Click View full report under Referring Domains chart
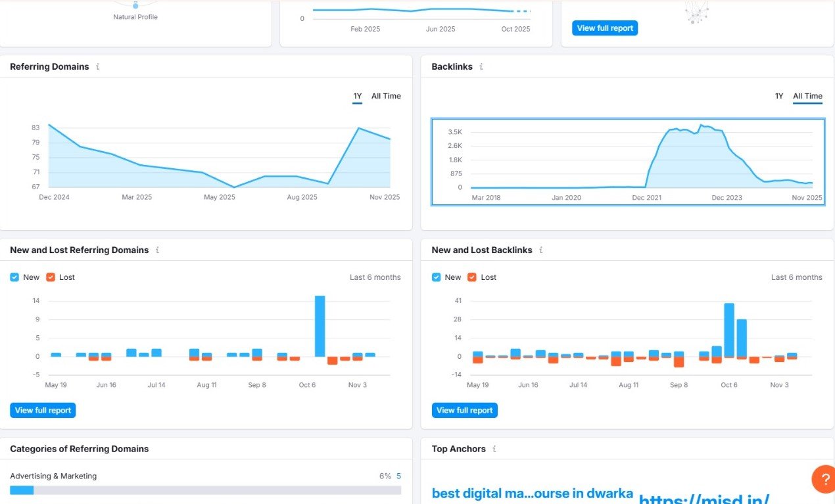 click(43, 410)
